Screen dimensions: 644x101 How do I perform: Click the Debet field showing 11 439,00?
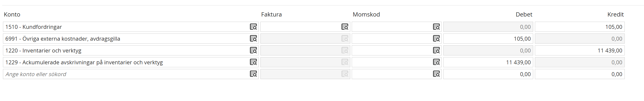(488, 62)
